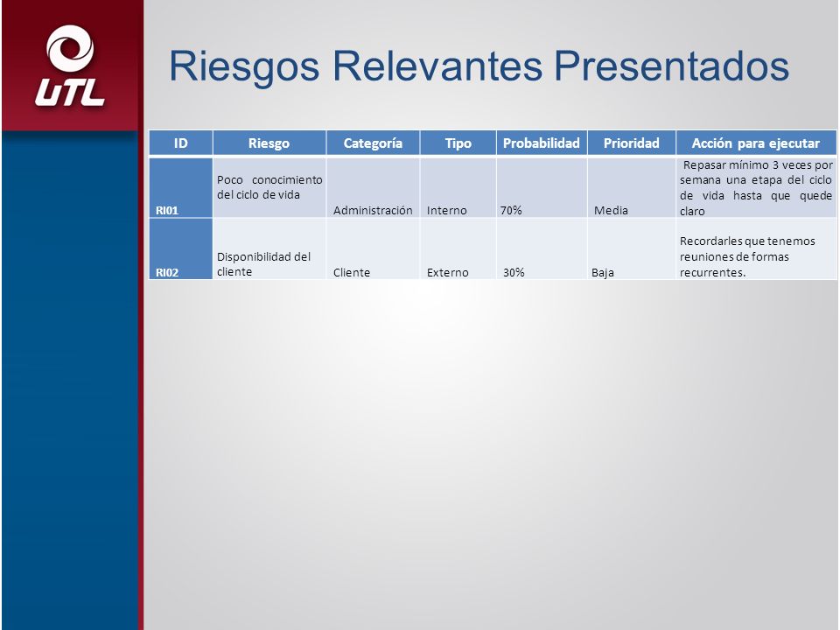Click the Prioridad column header
840x630 pixels.
coord(632,143)
